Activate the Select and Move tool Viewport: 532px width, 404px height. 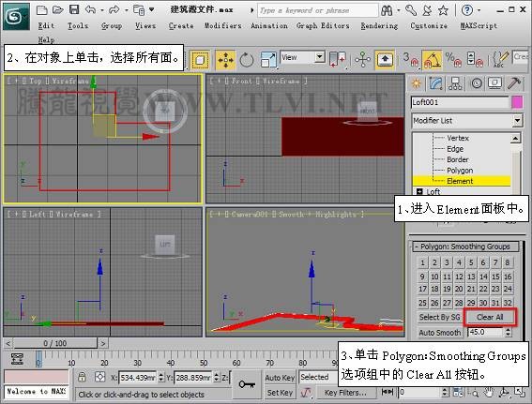225,60
